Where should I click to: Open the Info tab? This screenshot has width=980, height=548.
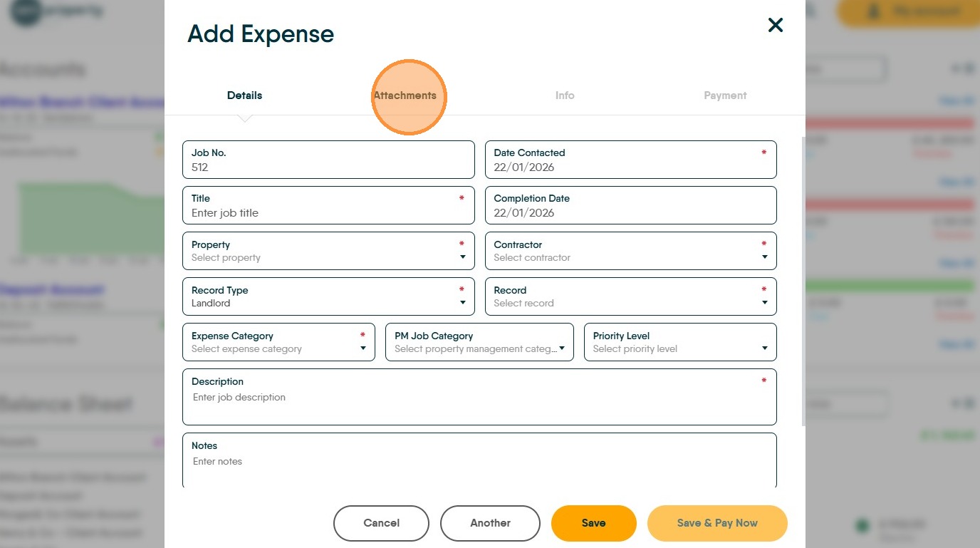pos(565,95)
